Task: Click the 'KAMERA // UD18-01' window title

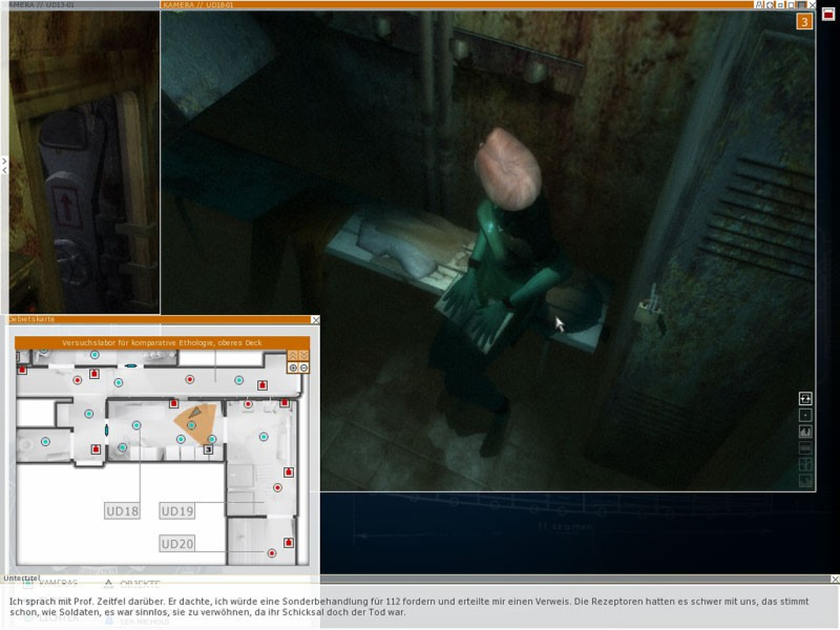Action: pos(198,5)
